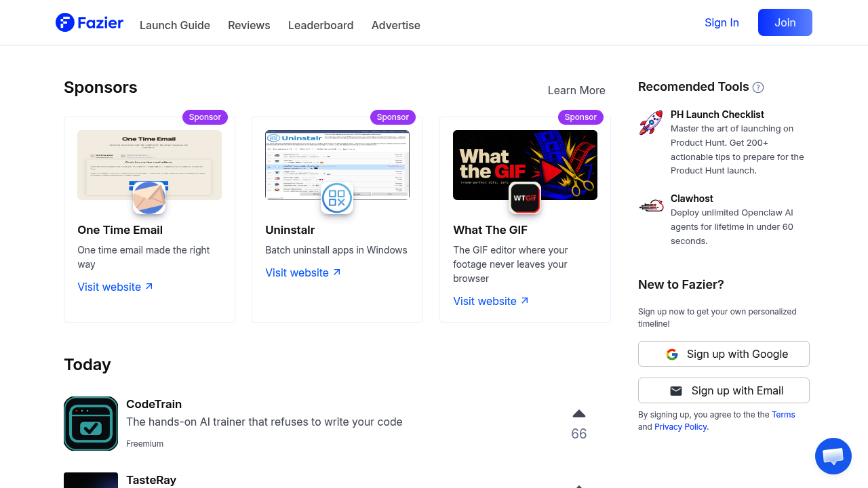The width and height of the screenshot is (868, 488).
Task: Click the Freemium tag under CodeTrain
Action: (144, 444)
